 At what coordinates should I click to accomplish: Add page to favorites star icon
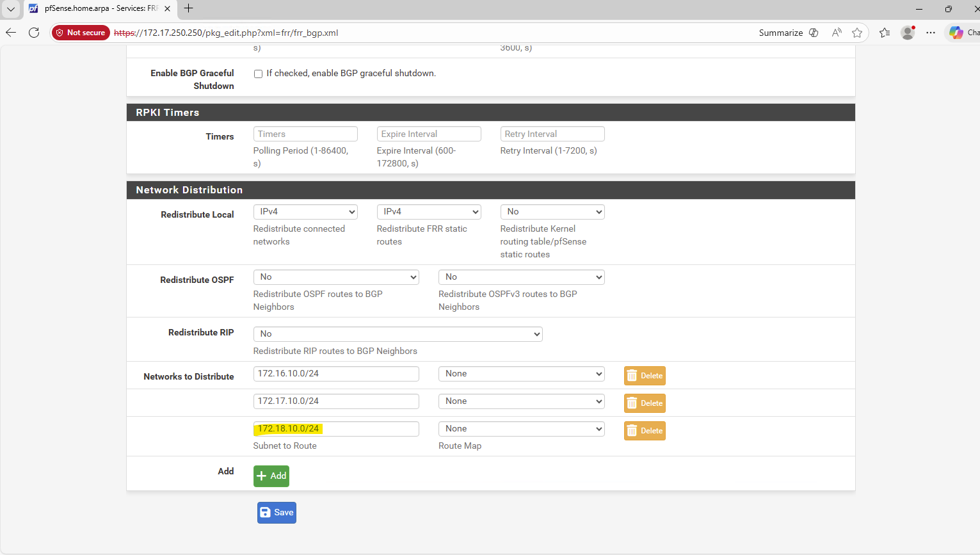click(x=857, y=33)
